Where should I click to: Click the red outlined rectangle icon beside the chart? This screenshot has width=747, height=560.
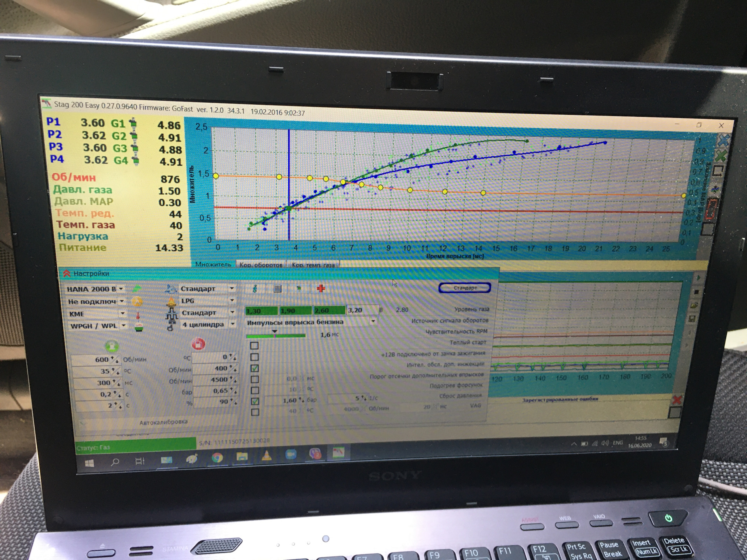point(712,209)
